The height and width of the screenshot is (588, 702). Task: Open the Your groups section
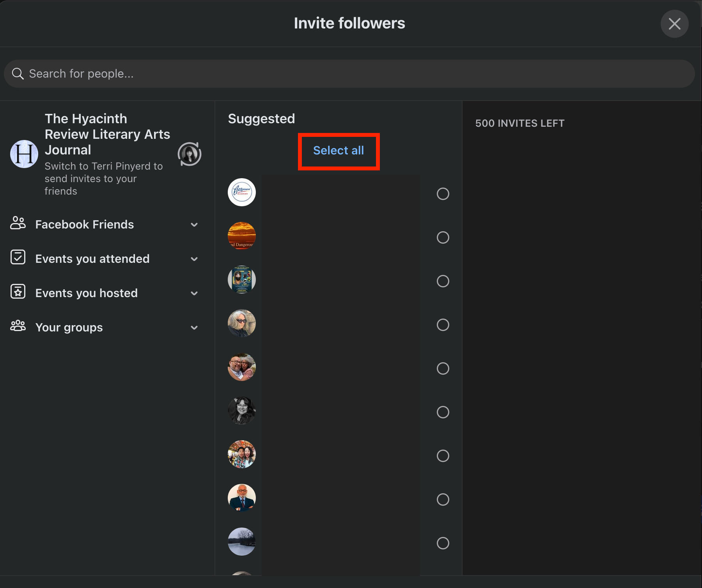69,328
